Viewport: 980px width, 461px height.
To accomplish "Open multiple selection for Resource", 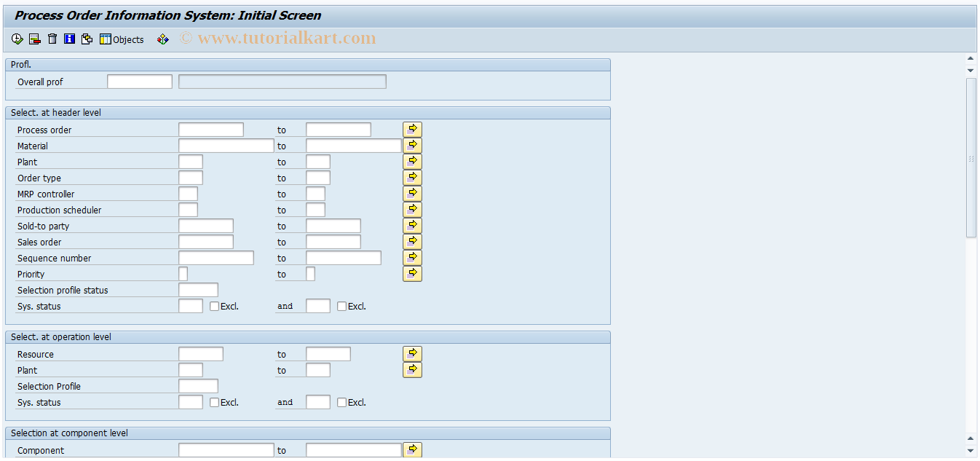I will pyautogui.click(x=412, y=354).
